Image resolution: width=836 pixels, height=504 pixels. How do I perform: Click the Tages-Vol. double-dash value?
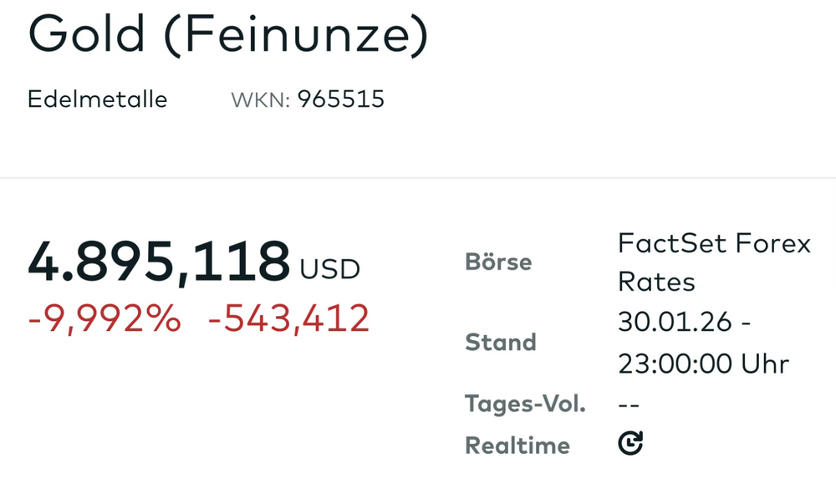coord(629,405)
